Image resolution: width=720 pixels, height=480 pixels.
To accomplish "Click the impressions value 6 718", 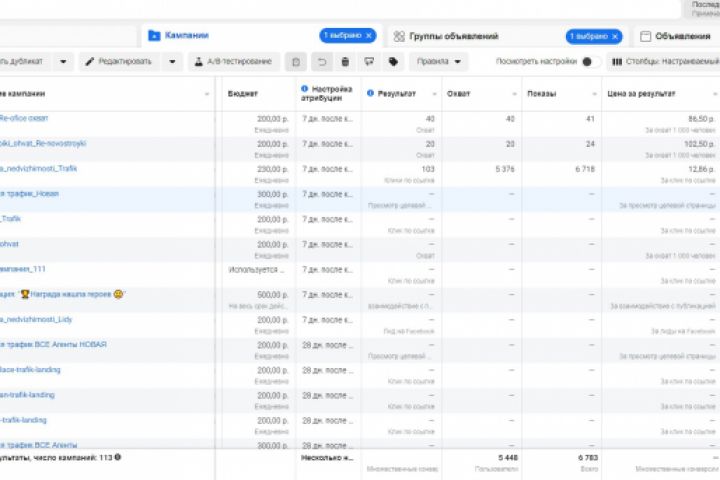I will (x=585, y=169).
